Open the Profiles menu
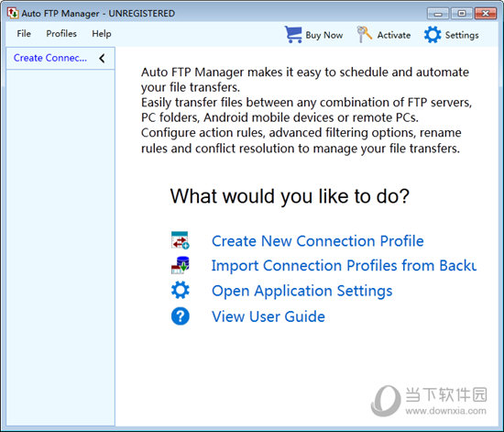This screenshot has width=504, height=432. (61, 34)
